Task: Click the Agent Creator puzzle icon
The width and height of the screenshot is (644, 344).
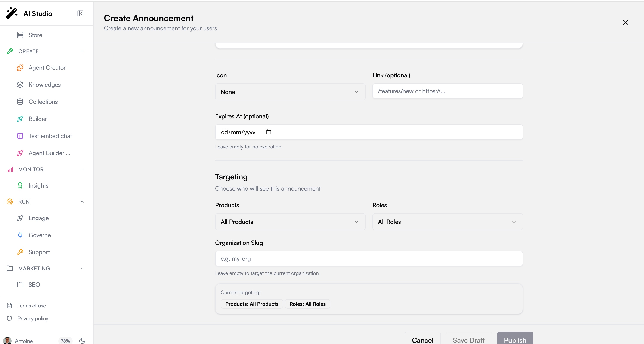Action: tap(20, 68)
